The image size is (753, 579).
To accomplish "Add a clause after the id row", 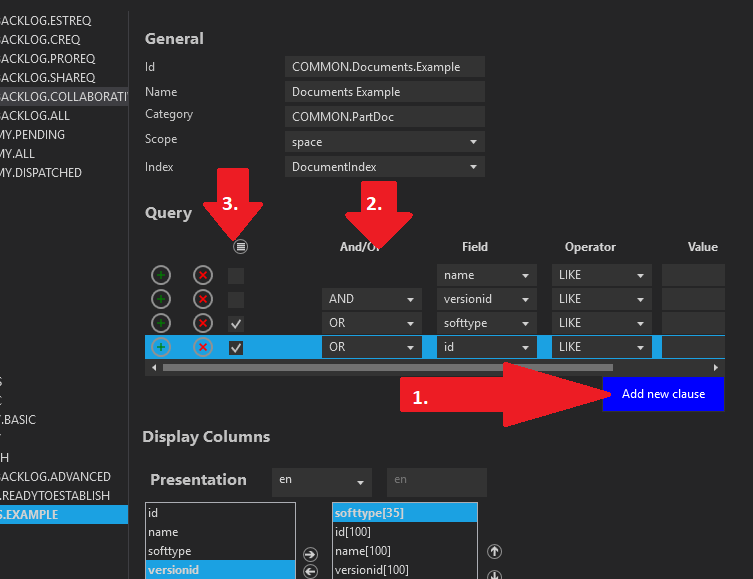I will (x=161, y=347).
